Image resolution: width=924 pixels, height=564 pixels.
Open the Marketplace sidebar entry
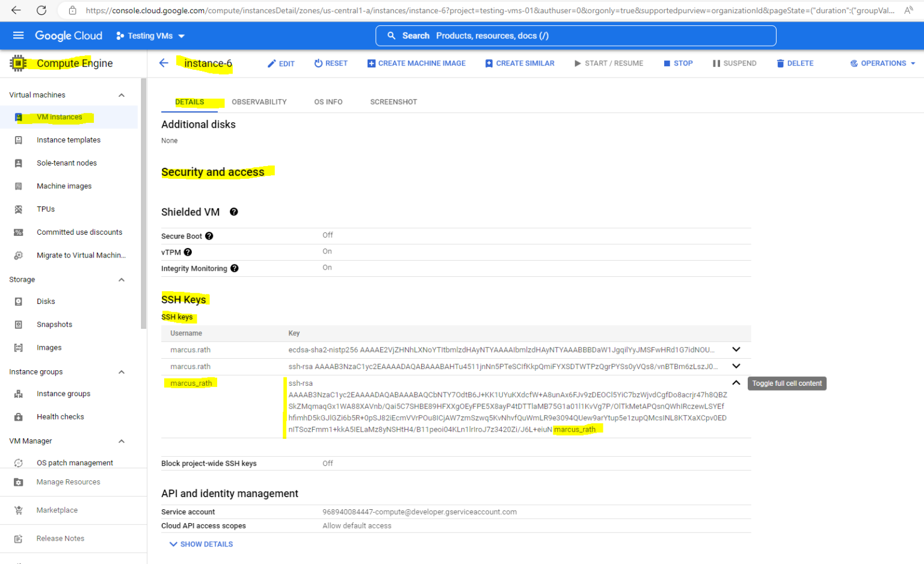[x=57, y=510]
